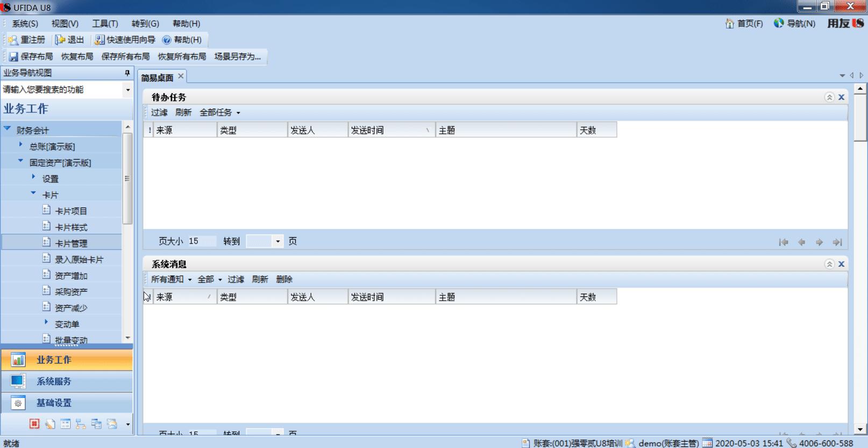This screenshot has height=448, width=868.
Task: Collapse the 固定资产[演示版] node
Action: [x=20, y=161]
